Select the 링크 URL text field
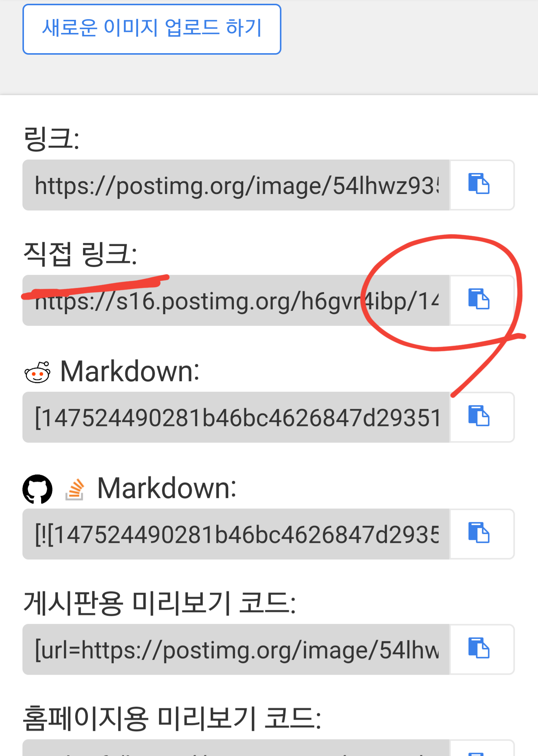538x756 pixels. pyautogui.click(x=236, y=185)
